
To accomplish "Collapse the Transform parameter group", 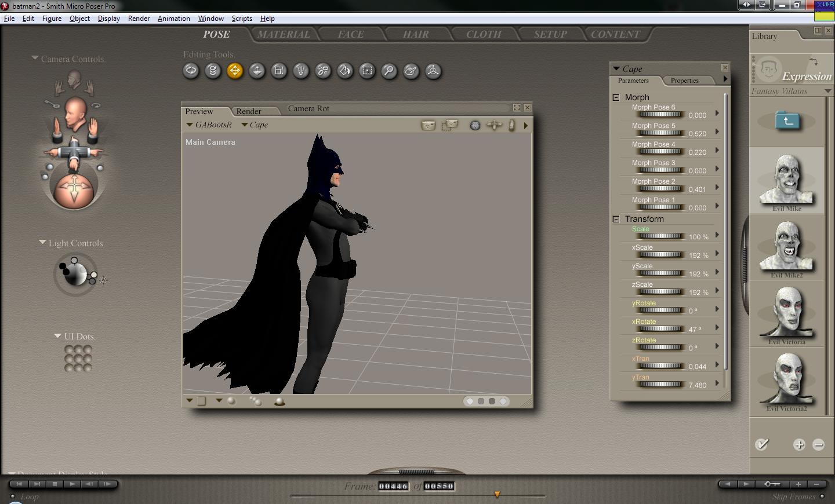I will pyautogui.click(x=616, y=219).
